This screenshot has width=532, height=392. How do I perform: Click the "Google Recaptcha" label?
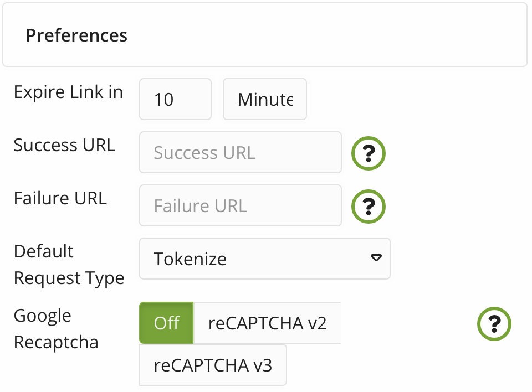55,329
